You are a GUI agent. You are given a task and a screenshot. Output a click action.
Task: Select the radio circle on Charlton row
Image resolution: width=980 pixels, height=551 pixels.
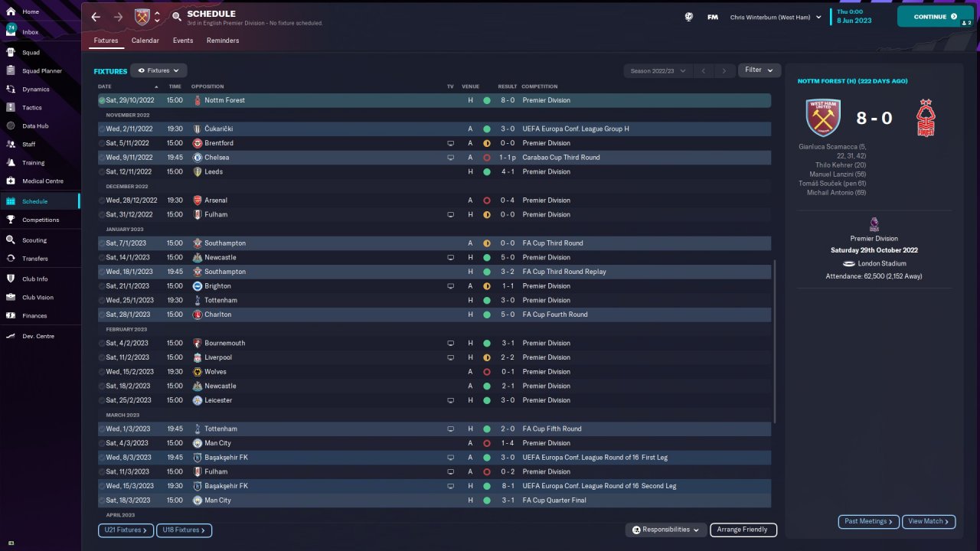coord(102,315)
